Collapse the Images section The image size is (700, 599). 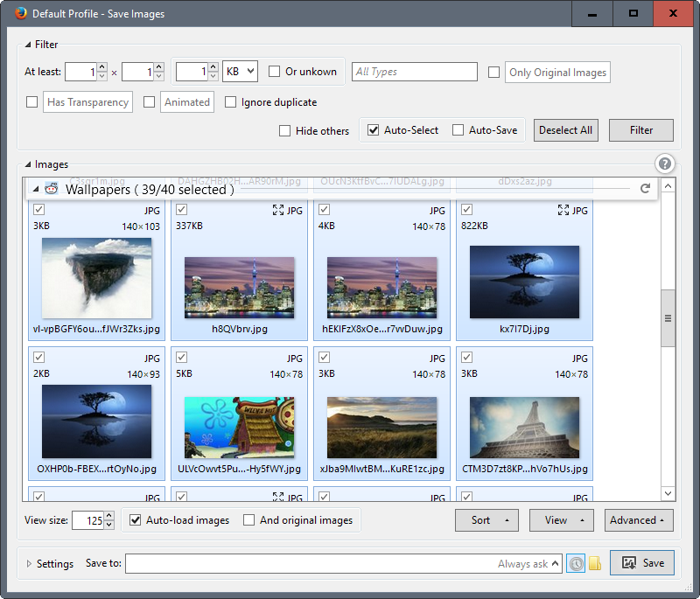pyautogui.click(x=28, y=164)
